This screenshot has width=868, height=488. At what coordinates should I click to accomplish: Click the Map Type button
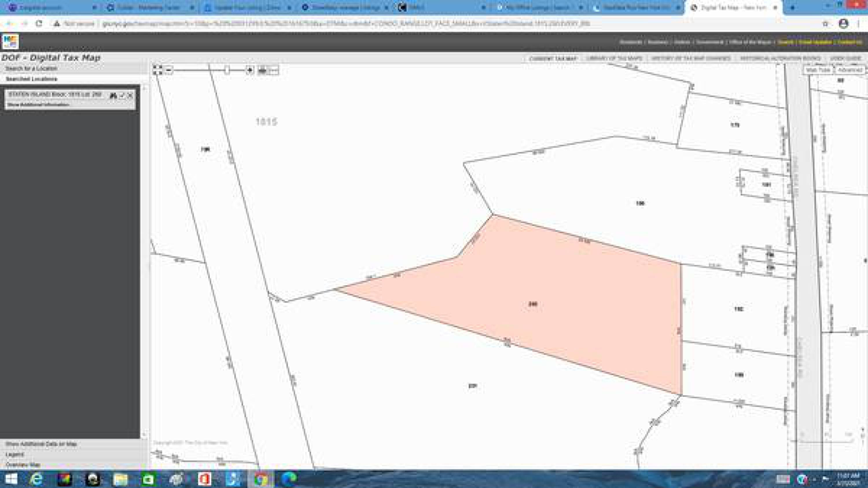click(x=818, y=70)
